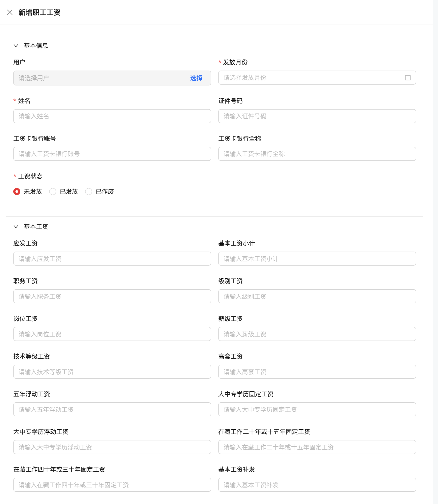Focus the 在藏工作四十年或三十年固定工资 input field
438x504 pixels.
[112, 484]
